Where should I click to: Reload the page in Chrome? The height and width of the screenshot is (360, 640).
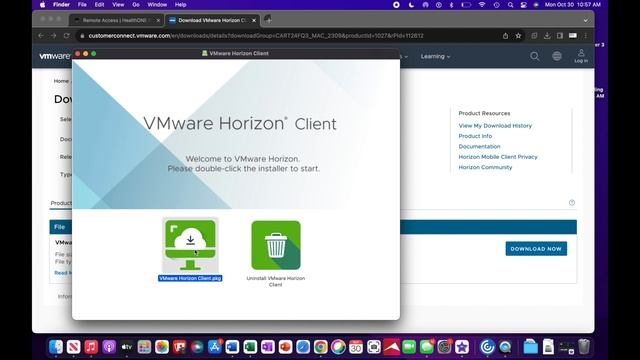coord(67,36)
